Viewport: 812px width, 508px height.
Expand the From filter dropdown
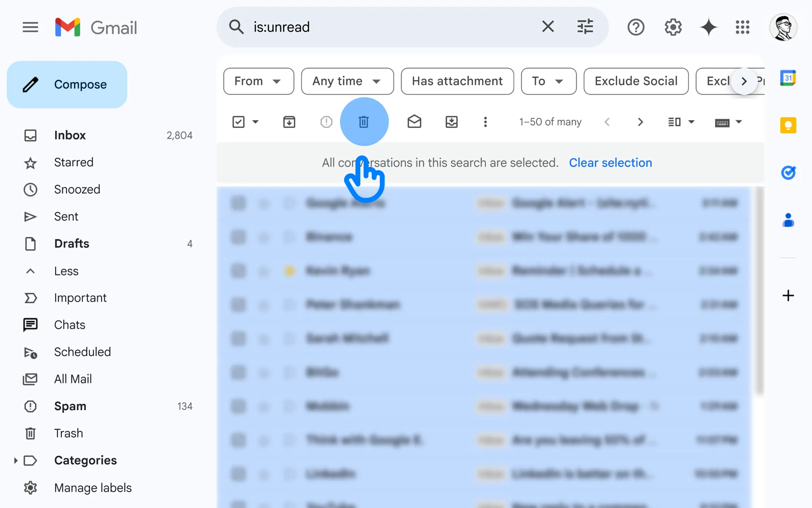click(x=257, y=81)
